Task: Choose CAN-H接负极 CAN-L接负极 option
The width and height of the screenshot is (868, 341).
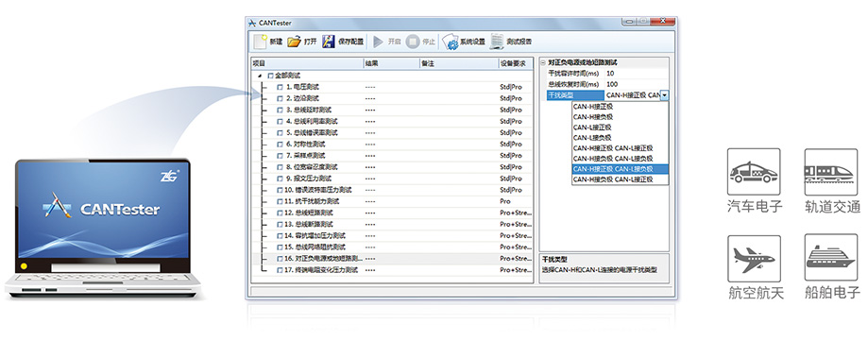Action: (620, 159)
